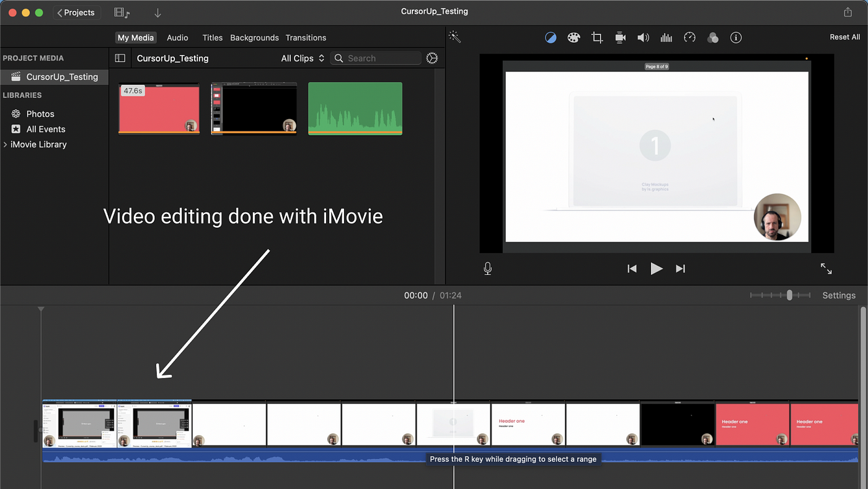Expand the iMovie Library disclosure arrow

pos(6,145)
